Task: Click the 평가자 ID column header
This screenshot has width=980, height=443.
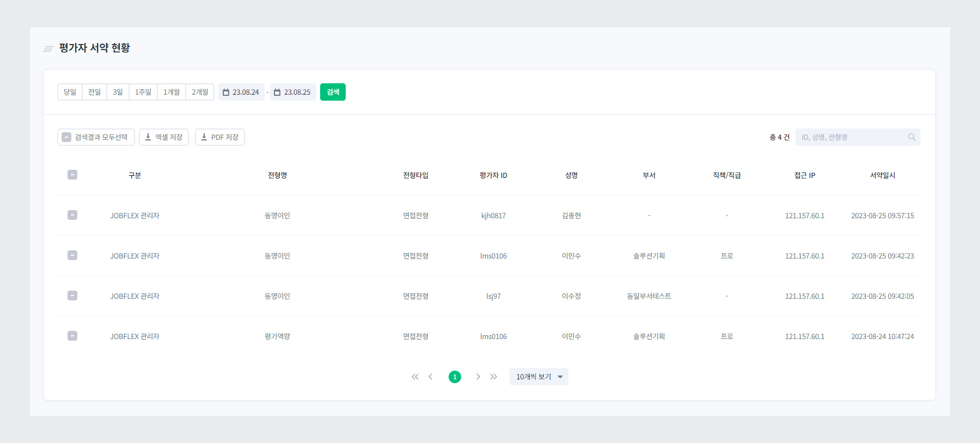Action: tap(493, 175)
